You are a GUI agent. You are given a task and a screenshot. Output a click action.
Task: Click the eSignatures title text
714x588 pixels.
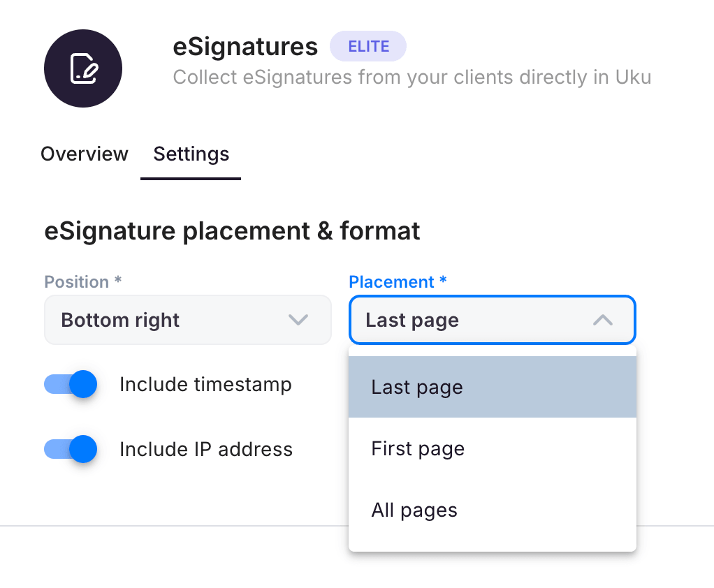[245, 46]
